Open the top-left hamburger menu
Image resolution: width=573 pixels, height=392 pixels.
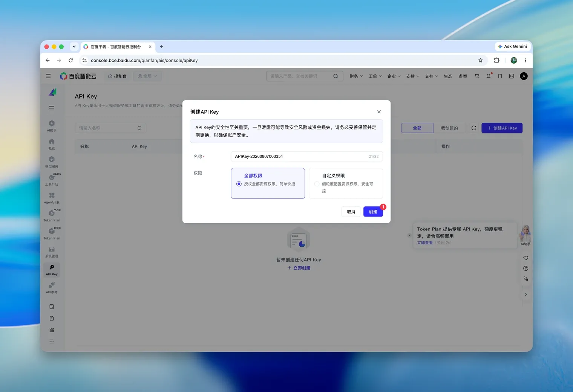tap(48, 76)
